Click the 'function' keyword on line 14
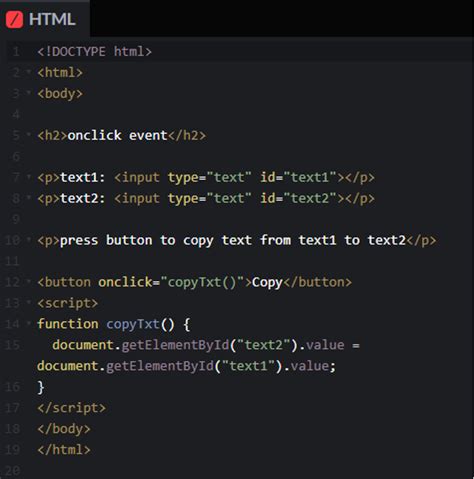This screenshot has height=479, width=474. tap(68, 324)
